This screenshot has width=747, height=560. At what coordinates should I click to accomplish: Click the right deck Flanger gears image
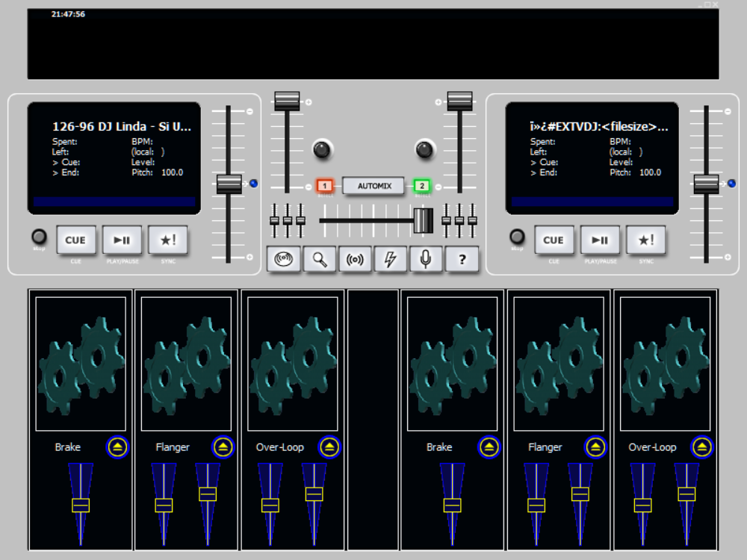559,364
